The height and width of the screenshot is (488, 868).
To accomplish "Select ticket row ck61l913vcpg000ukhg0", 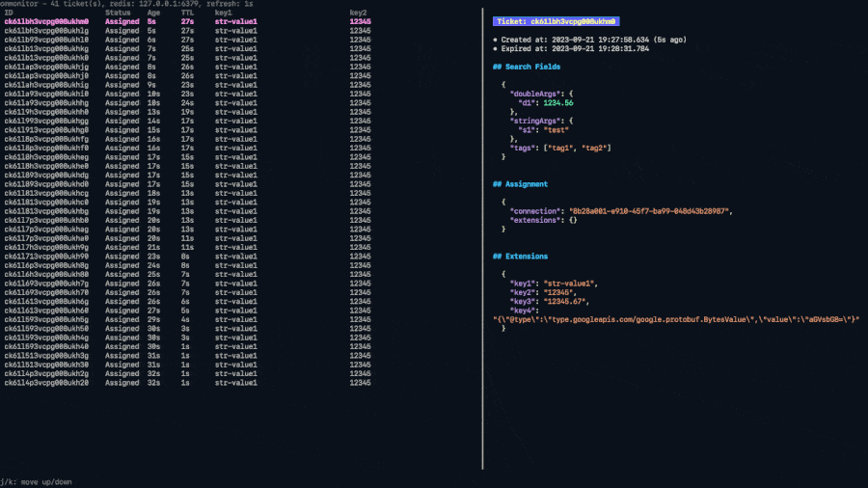I will point(188,130).
